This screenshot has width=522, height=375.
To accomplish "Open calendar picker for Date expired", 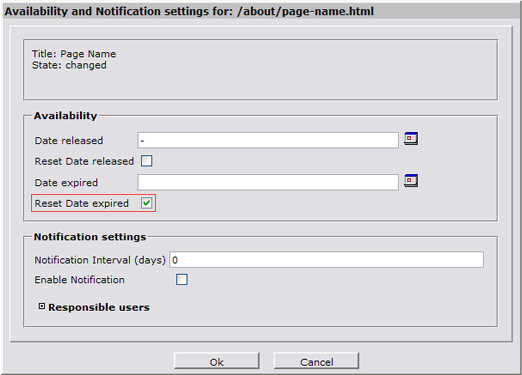I will click(x=411, y=180).
